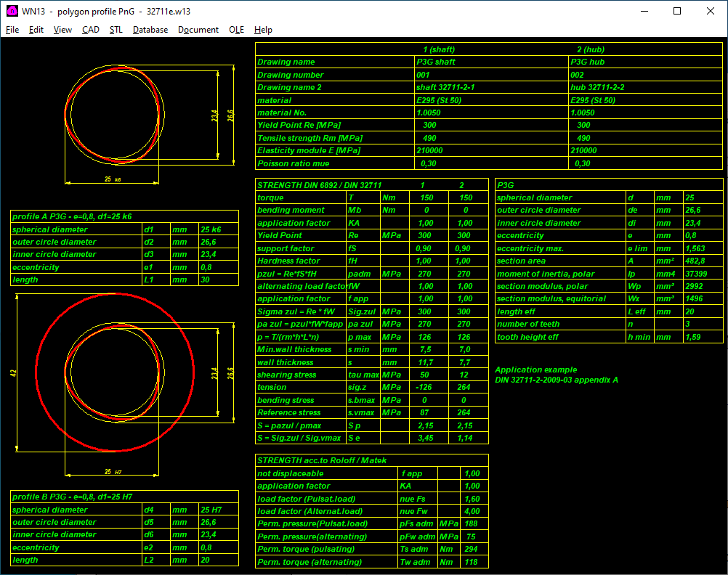Image resolution: width=728 pixels, height=575 pixels.
Task: Click the 'profile A P3G' table title
Action: click(x=73, y=216)
